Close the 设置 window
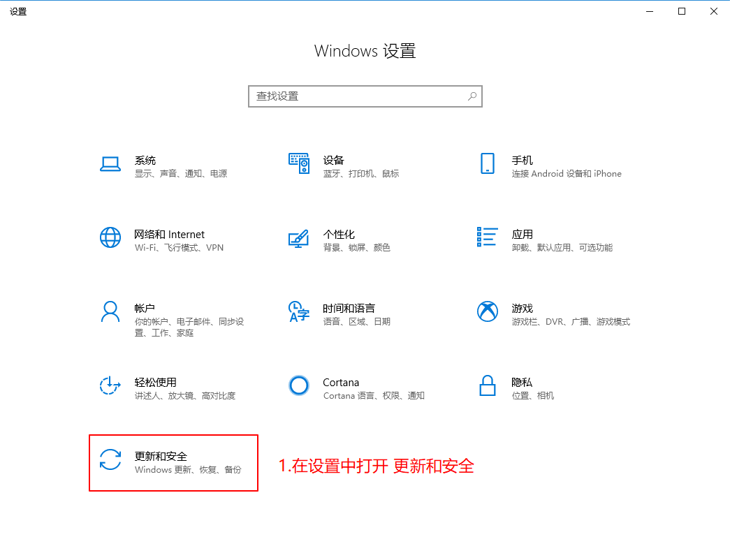This screenshot has height=560, width=730. pos(714,12)
